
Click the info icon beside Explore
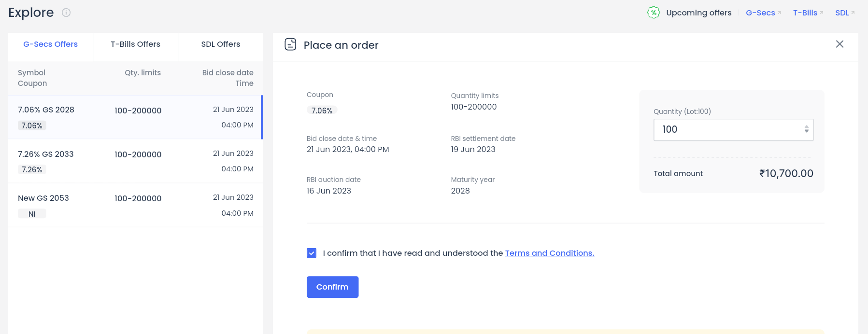66,13
